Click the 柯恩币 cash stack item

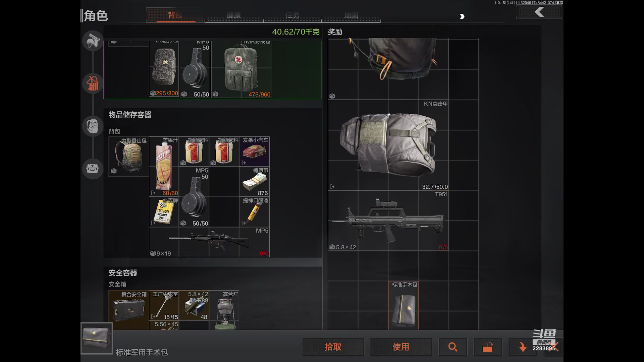[x=254, y=182]
